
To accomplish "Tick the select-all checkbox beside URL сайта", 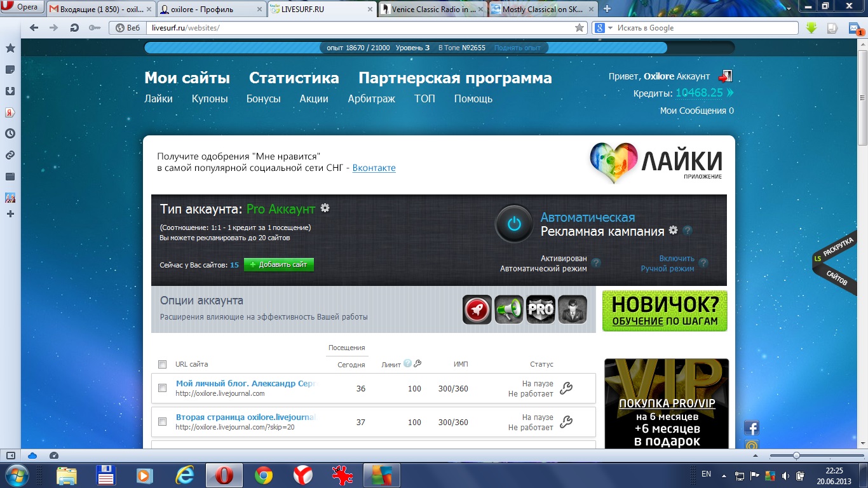I will [x=162, y=364].
